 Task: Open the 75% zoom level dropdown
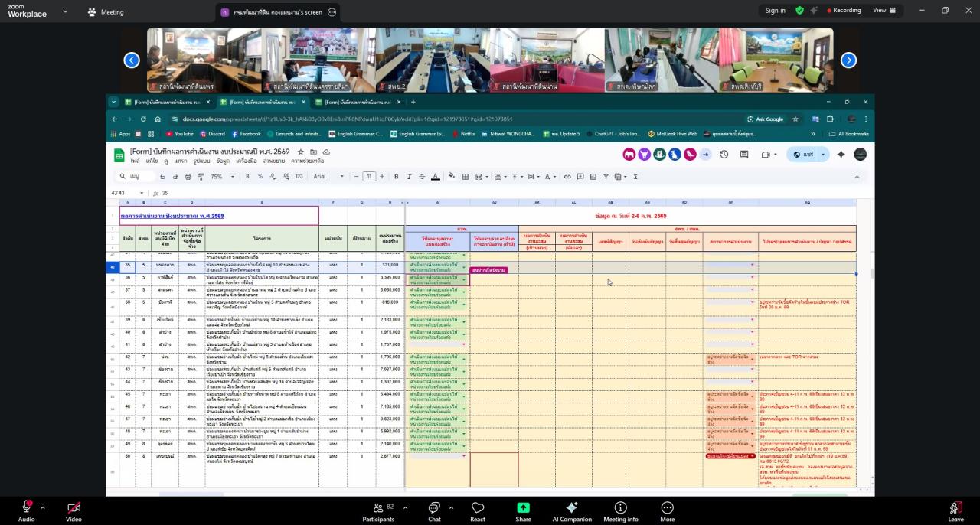(x=220, y=177)
